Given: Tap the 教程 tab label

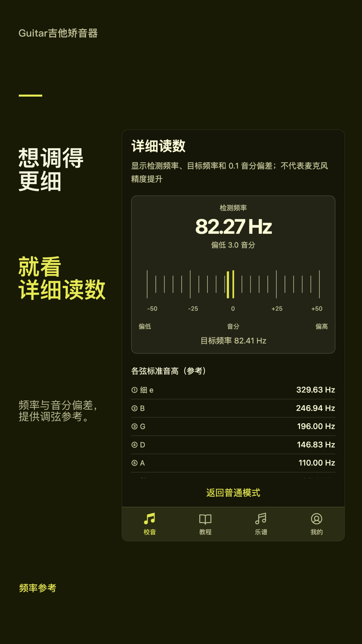Looking at the screenshot, I should 205,532.
